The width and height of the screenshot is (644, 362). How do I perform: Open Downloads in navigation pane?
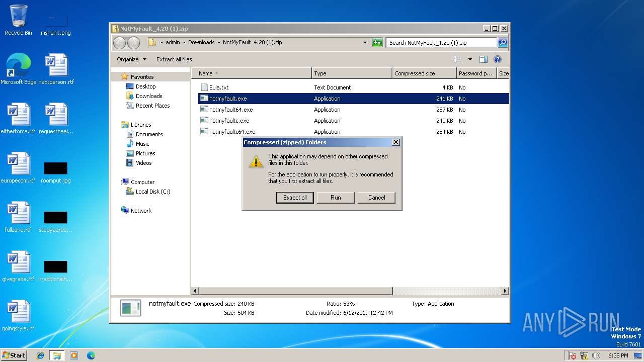(149, 96)
